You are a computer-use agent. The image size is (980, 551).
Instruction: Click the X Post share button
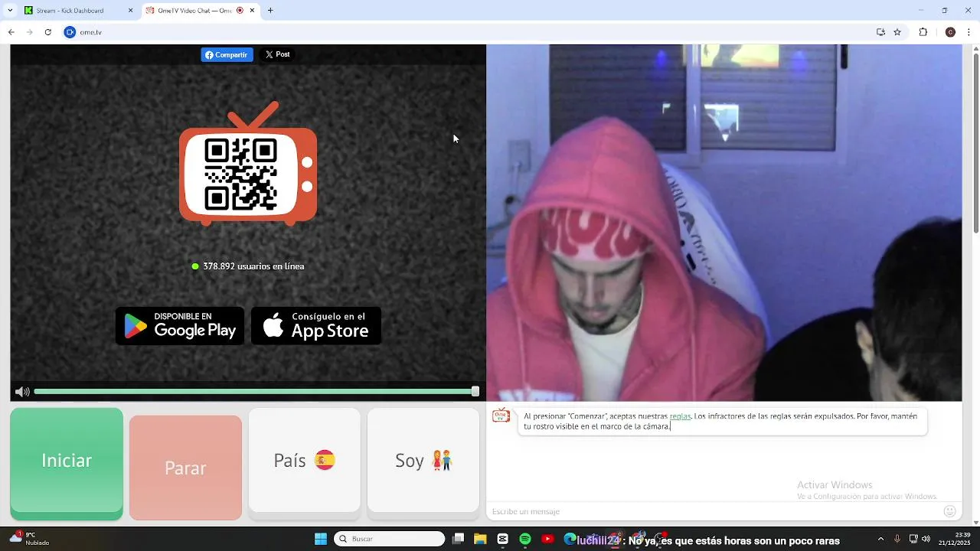pyautogui.click(x=277, y=55)
